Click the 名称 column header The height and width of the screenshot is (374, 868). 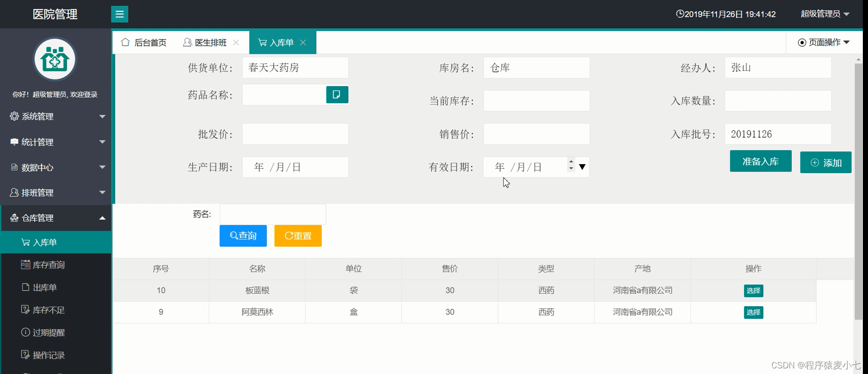point(257,269)
